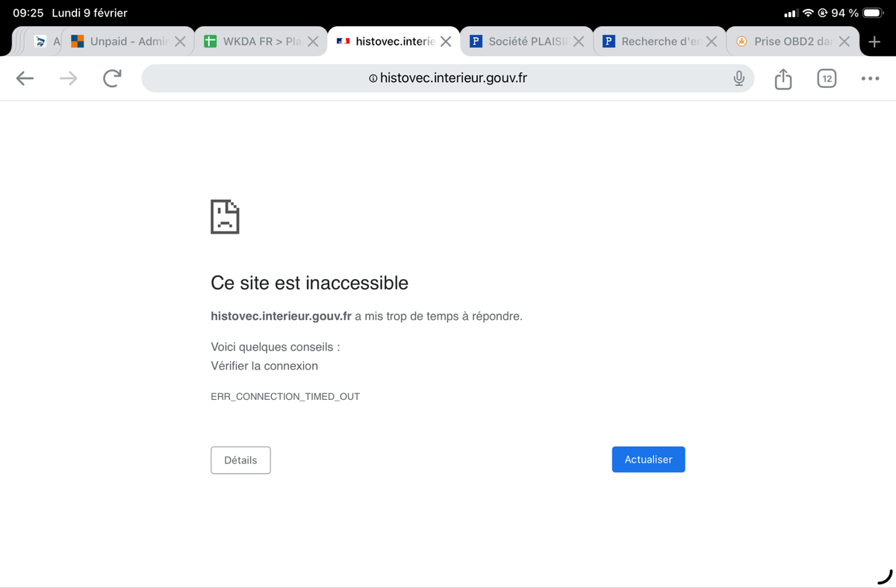Click the 'Ce site est inaccessible' heading
Viewport: 896px width, 588px height.
coord(310,283)
